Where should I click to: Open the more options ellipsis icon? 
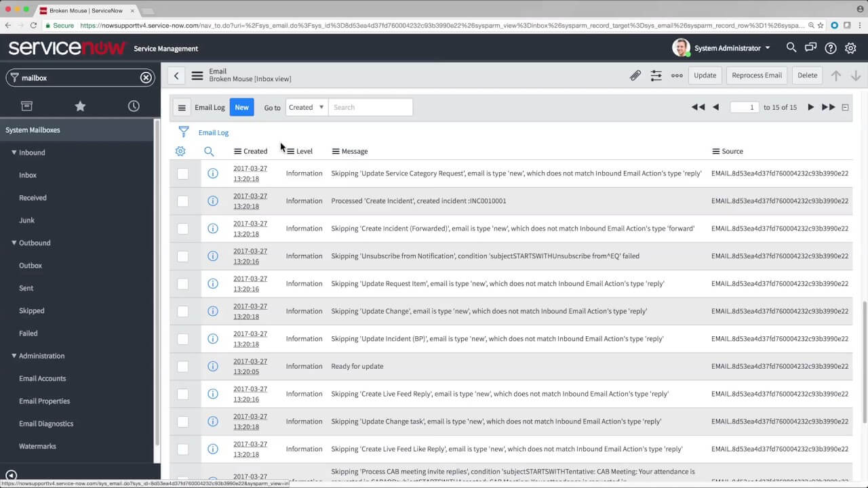click(x=676, y=75)
